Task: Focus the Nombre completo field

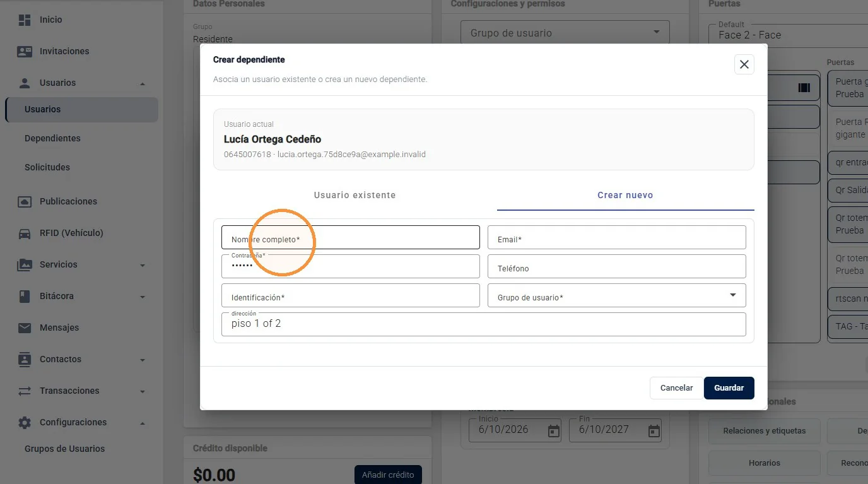Action: pos(351,237)
